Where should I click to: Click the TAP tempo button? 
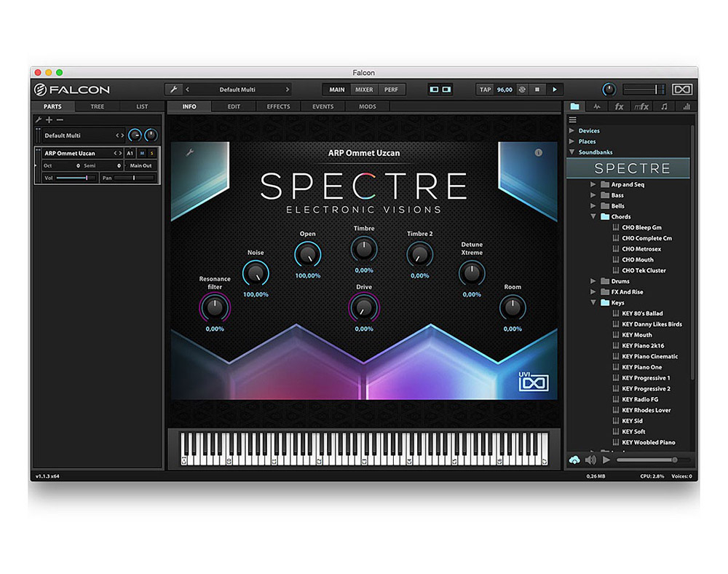486,90
